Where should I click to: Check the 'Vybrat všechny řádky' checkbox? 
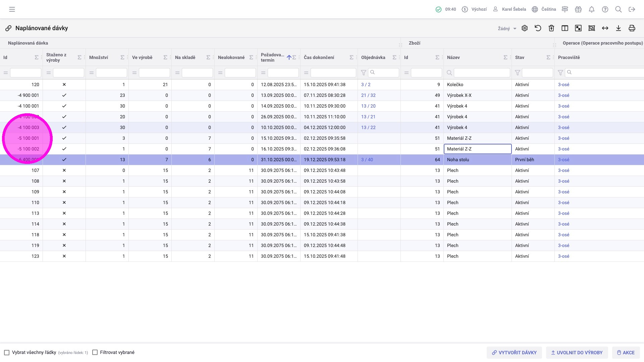coord(7,353)
